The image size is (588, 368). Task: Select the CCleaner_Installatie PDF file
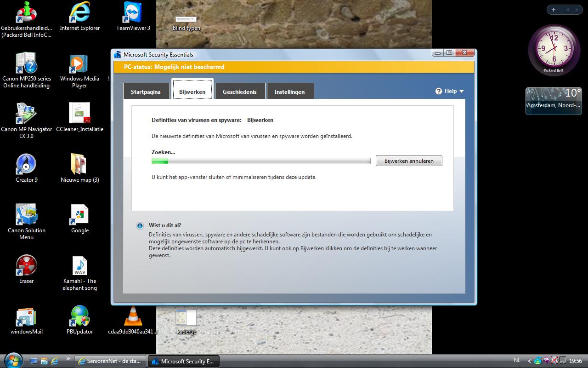coord(79,117)
